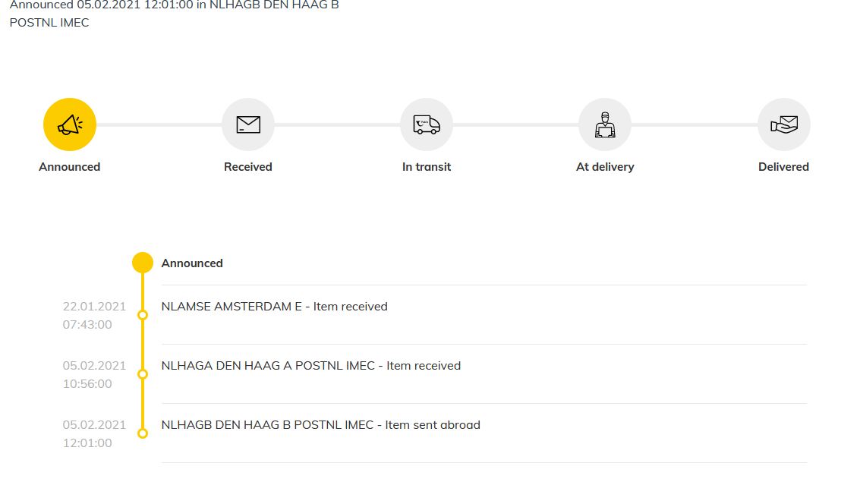Image resolution: width=860 pixels, height=504 pixels.
Task: Click the timeline marker for 05.02.2021 10:56
Action: [143, 374]
